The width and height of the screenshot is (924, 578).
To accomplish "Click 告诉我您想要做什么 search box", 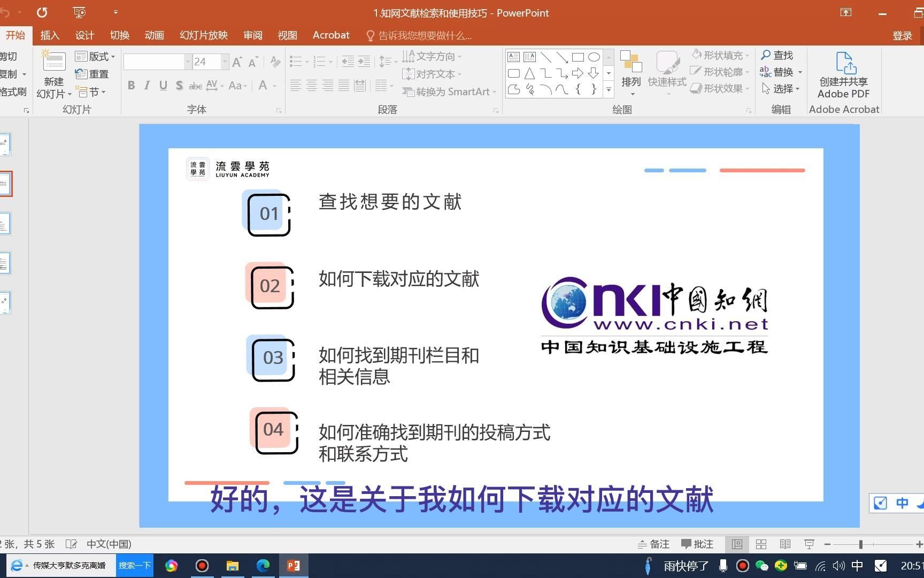I will coord(419,36).
